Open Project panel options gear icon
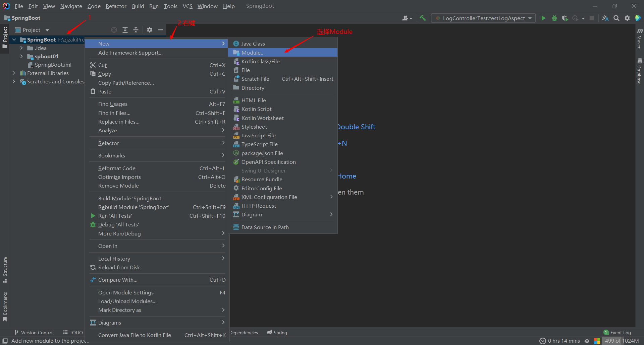Viewport: 644px width, 345px height. tap(150, 30)
